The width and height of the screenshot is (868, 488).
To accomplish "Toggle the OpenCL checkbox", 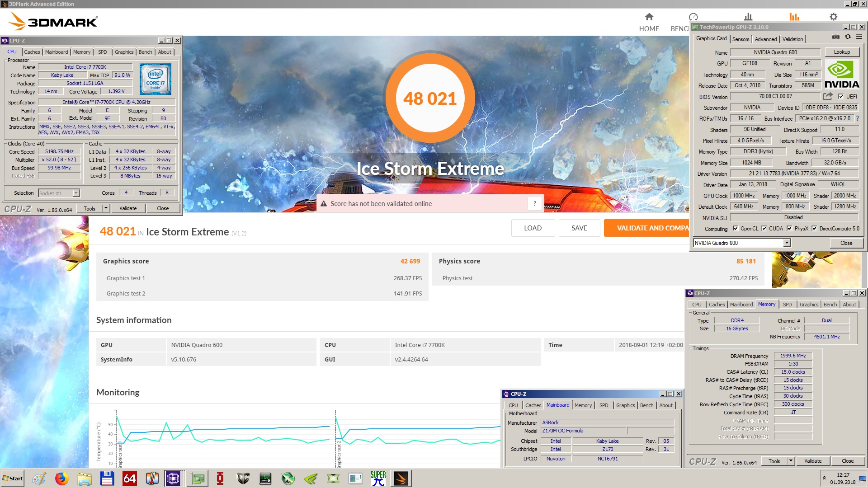I will [736, 229].
